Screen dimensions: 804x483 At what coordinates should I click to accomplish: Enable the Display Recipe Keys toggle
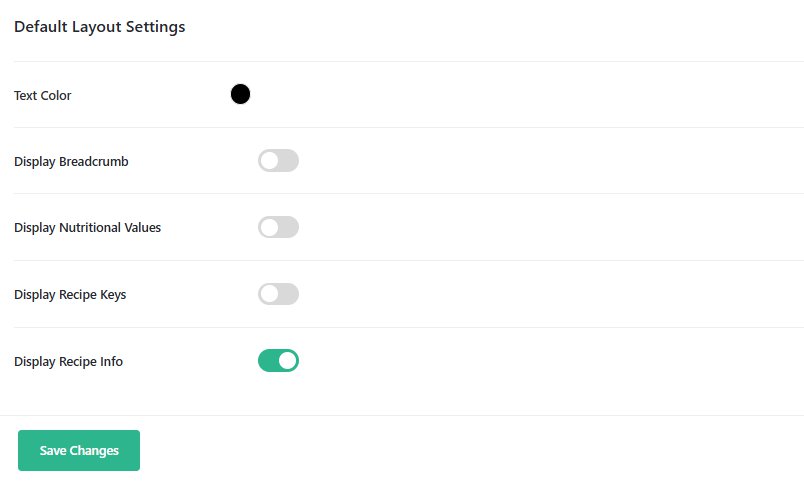278,294
